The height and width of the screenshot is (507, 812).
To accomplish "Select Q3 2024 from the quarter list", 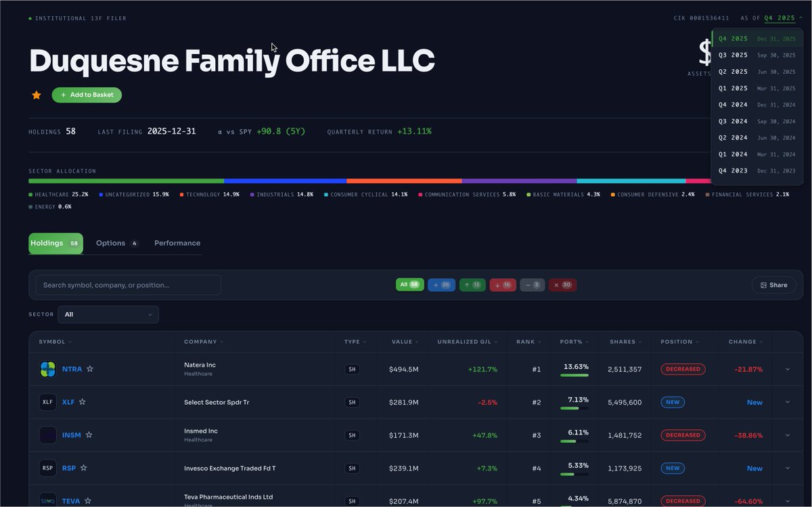I will click(757, 121).
